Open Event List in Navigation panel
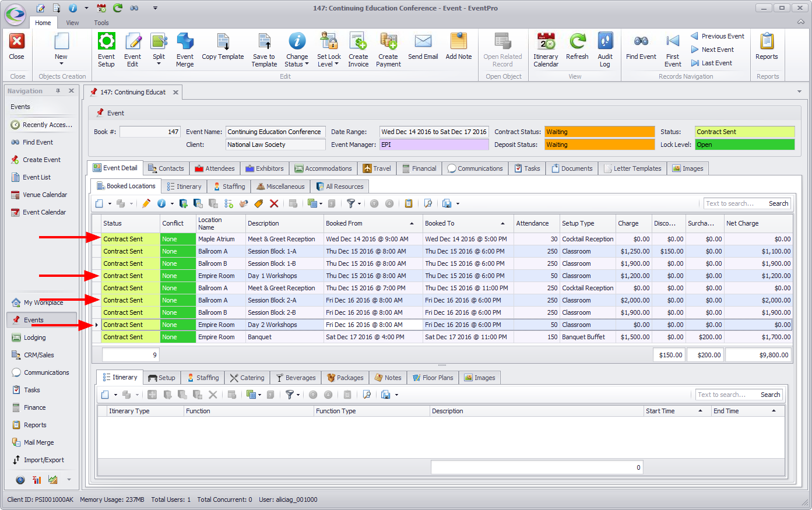Screen dimensions: 812x510 (x=31, y=177)
